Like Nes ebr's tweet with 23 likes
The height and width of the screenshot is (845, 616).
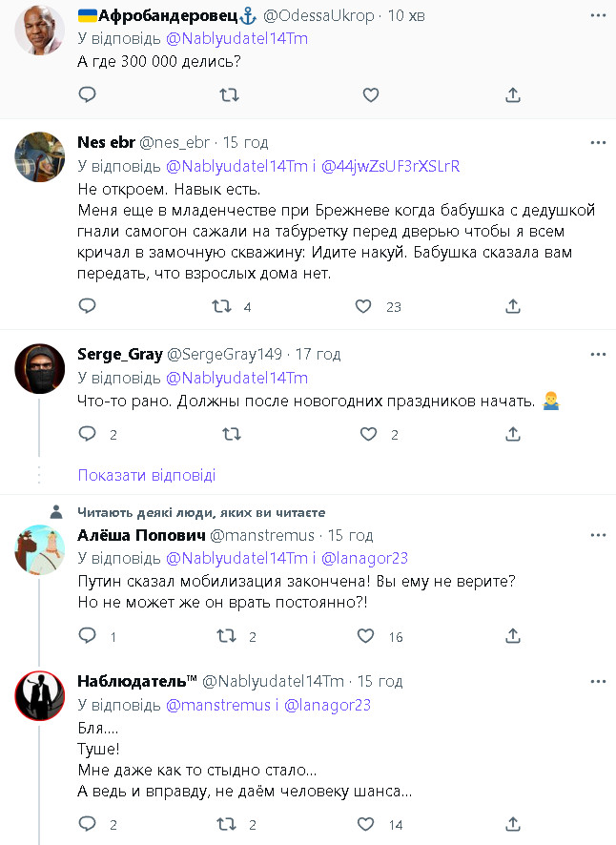(363, 306)
